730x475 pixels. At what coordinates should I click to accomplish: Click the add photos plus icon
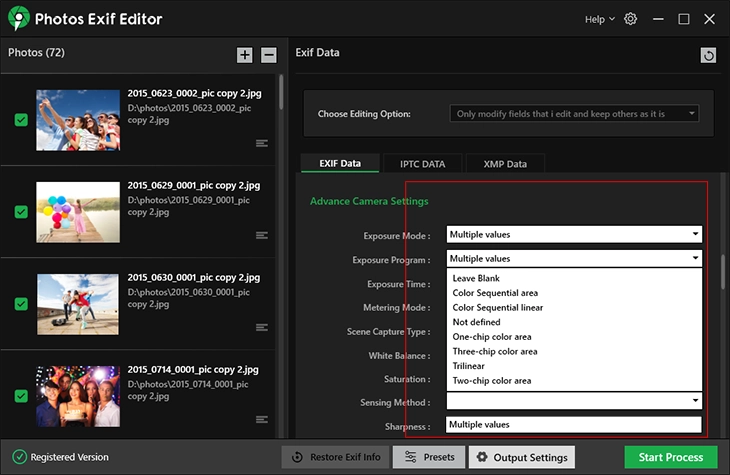pos(245,55)
